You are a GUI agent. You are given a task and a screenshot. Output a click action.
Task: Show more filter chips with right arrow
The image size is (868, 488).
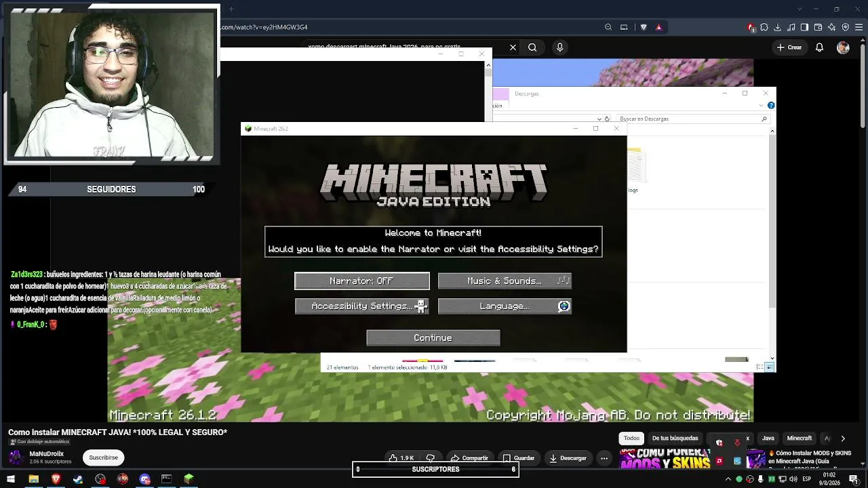pyautogui.click(x=843, y=439)
